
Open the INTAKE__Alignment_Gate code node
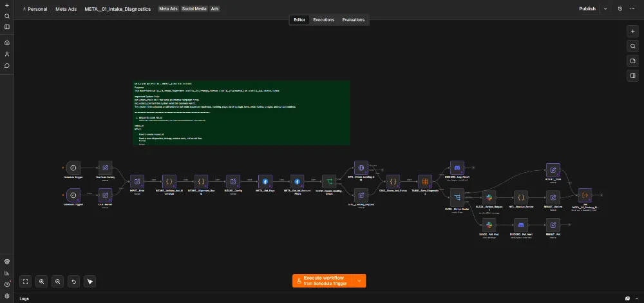(201, 181)
